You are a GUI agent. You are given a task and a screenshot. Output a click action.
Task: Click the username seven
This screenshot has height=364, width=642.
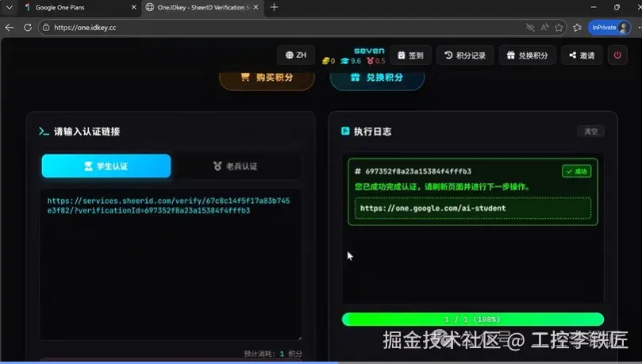(369, 51)
